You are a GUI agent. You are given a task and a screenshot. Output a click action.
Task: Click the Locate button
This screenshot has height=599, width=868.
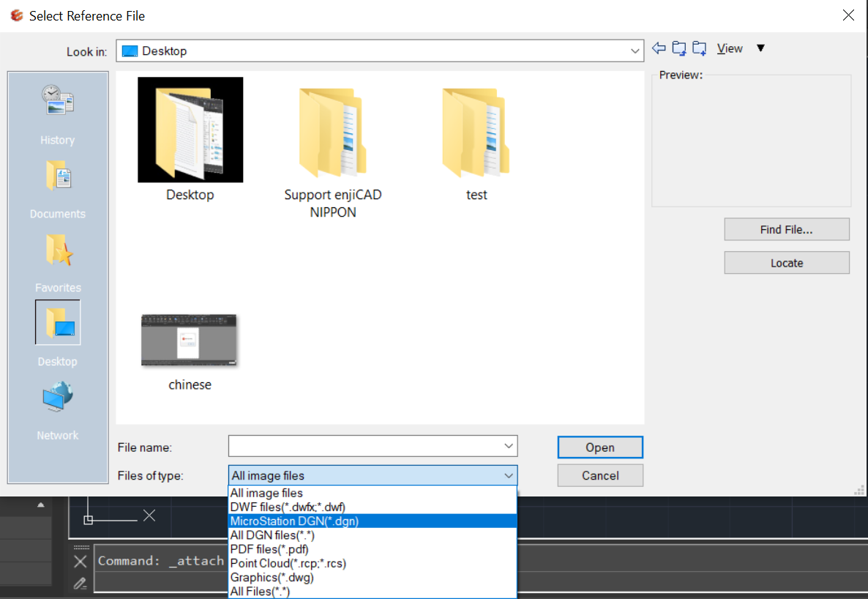click(x=787, y=263)
